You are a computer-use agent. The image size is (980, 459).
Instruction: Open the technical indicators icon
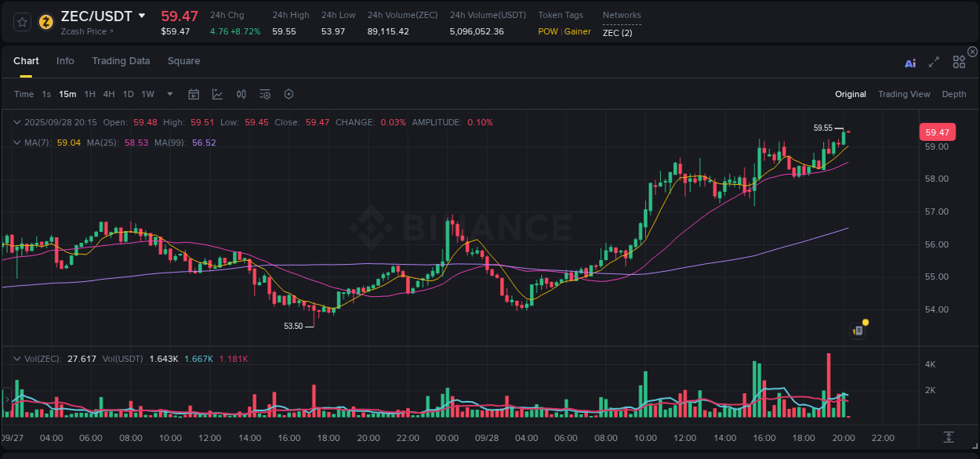click(x=264, y=94)
